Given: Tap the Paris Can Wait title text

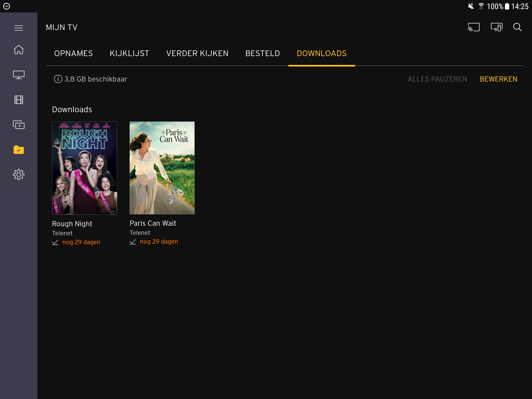Looking at the screenshot, I should (153, 223).
